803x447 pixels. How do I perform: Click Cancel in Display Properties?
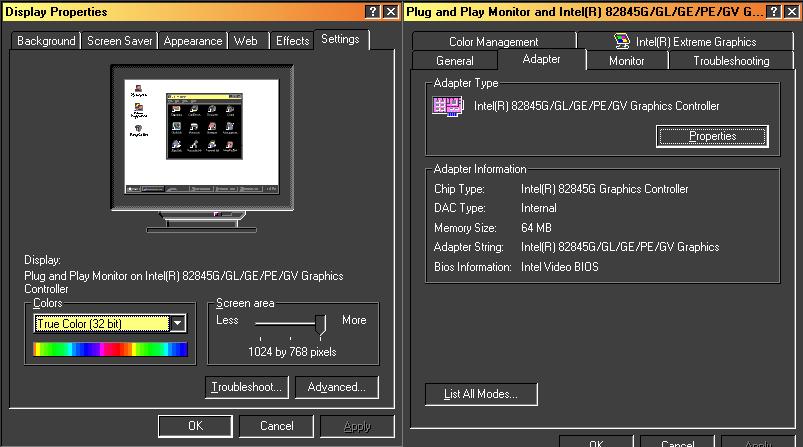click(x=277, y=426)
